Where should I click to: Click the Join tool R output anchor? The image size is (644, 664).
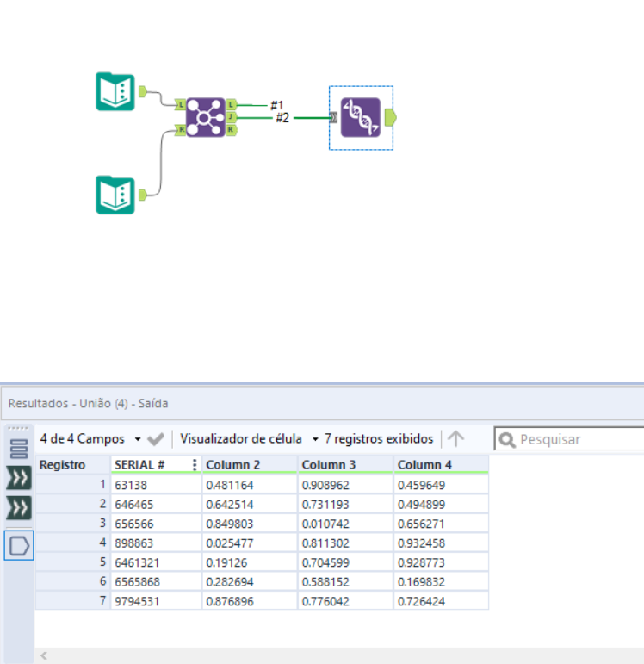pyautogui.click(x=232, y=129)
